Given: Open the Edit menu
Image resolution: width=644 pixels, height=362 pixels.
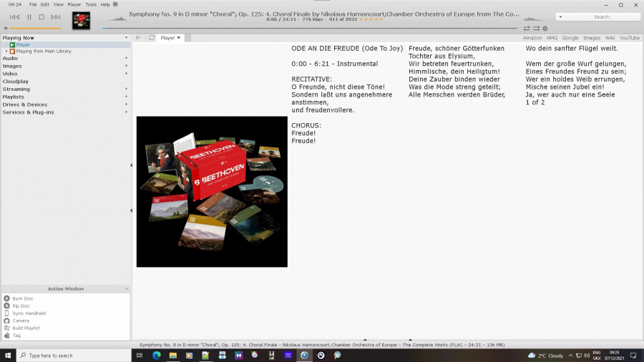Looking at the screenshot, I should (45, 4).
